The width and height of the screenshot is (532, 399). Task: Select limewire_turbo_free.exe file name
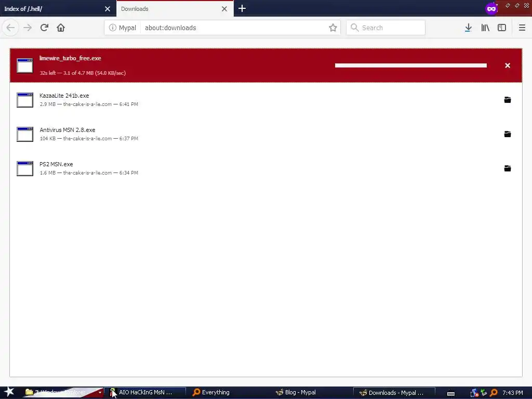click(70, 58)
